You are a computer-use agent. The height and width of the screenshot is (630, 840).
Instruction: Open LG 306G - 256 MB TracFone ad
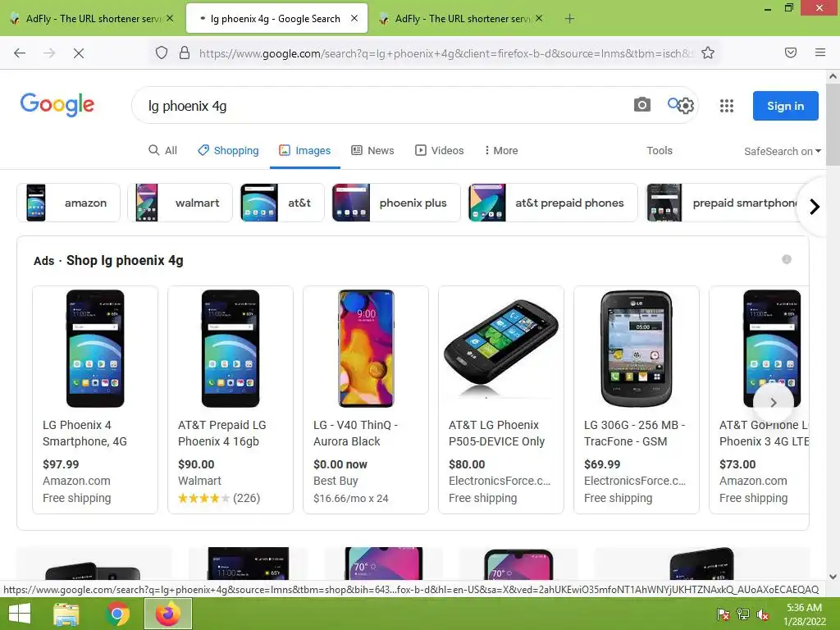tap(637, 399)
